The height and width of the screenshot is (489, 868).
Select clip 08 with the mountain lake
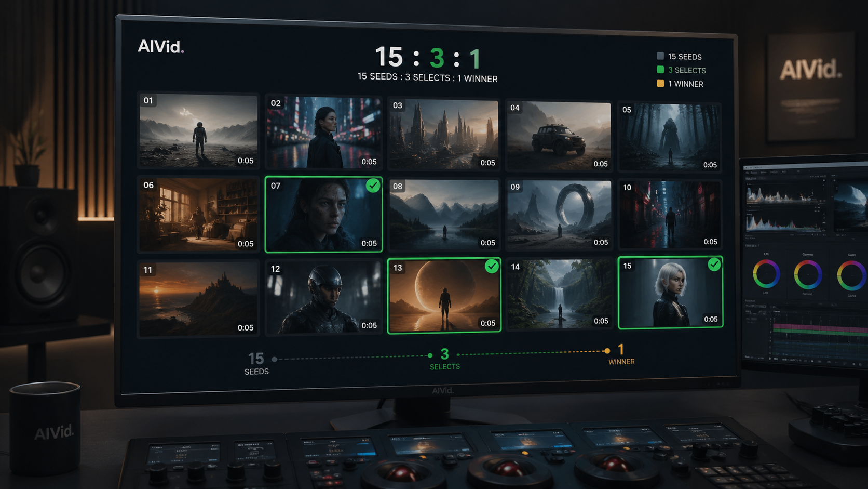click(444, 215)
